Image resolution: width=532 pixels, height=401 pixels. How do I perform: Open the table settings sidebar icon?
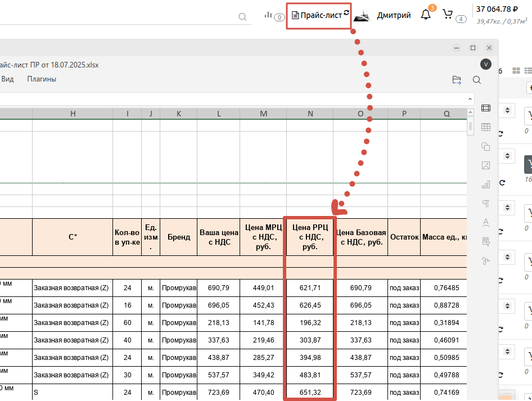click(x=486, y=127)
